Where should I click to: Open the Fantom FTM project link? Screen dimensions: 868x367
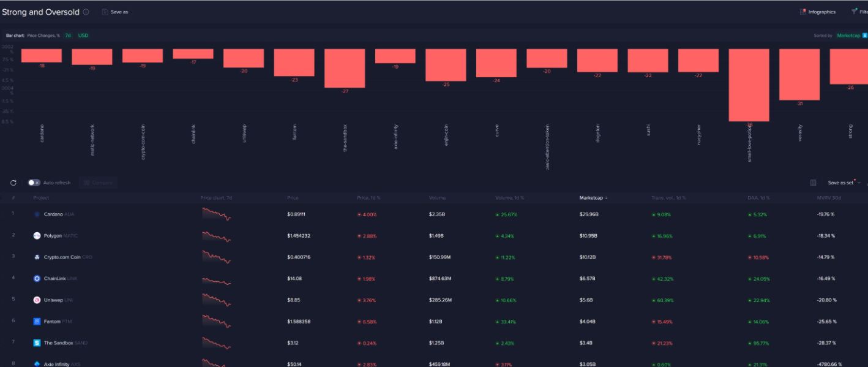pos(58,322)
